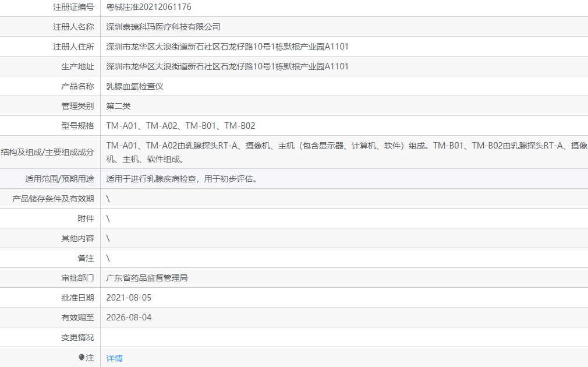Click the expiry date 2026-08-04
This screenshot has width=588, height=367.
pos(129,318)
